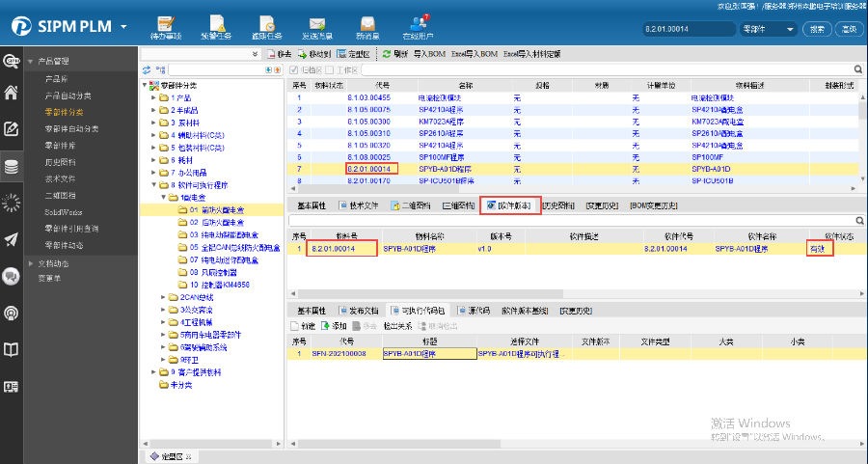Open the 待办事项 to-do icon
The width and height of the screenshot is (868, 464).
(165, 24)
